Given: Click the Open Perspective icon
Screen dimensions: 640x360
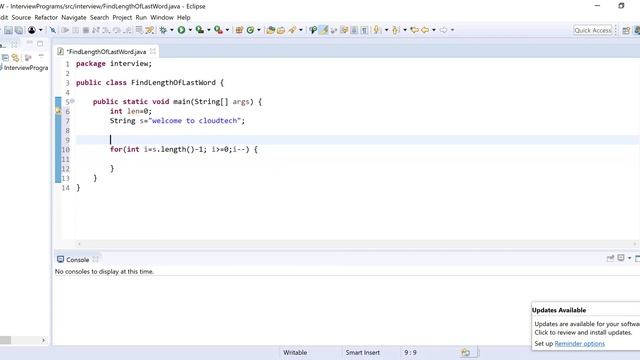Looking at the screenshot, I should 626,31.
